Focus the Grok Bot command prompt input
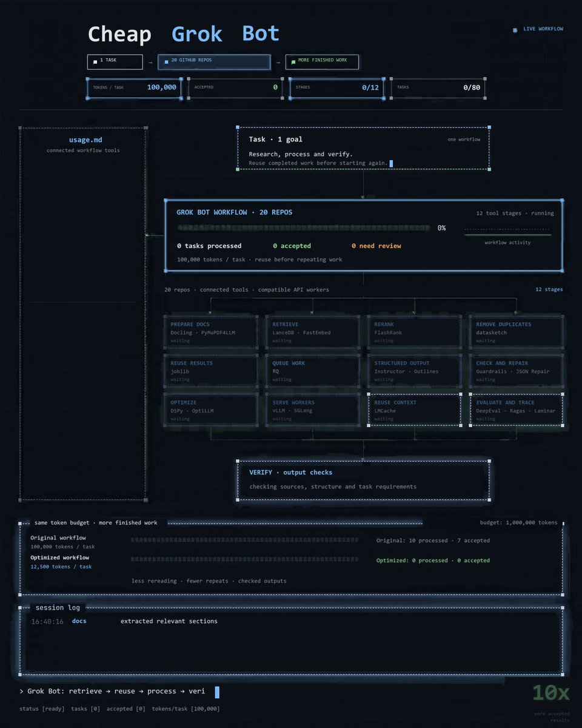 tap(120, 691)
